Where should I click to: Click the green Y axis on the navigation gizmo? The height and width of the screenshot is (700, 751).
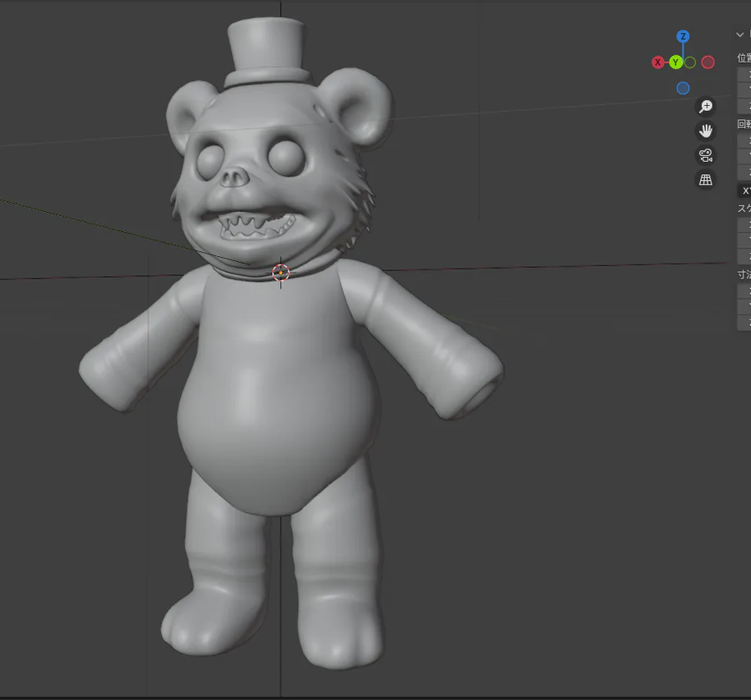[676, 63]
